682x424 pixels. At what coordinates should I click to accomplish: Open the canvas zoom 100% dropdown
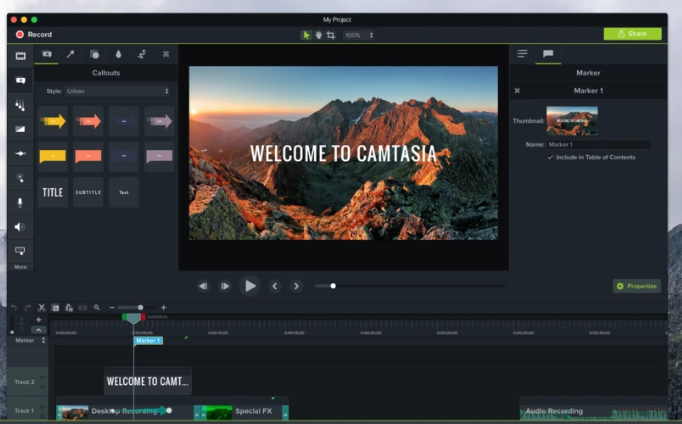(358, 35)
